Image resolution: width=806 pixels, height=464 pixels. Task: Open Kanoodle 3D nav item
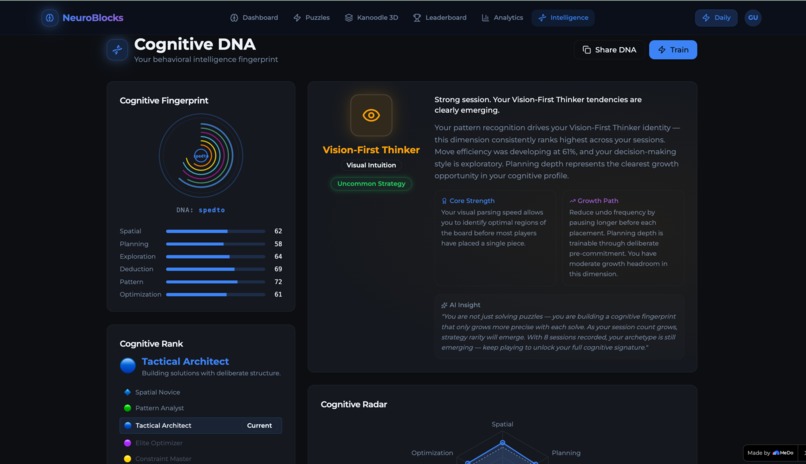(371, 17)
